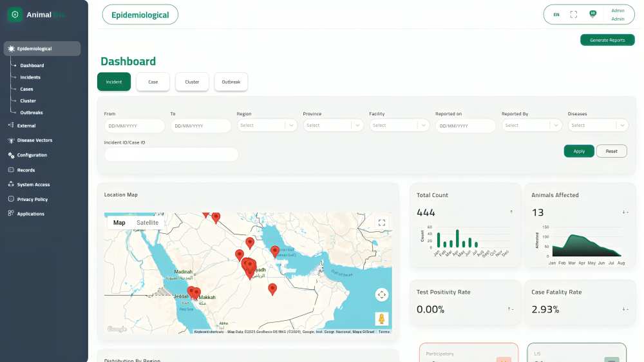
Task: Open Incidents in sidebar tree
Action: 30,77
